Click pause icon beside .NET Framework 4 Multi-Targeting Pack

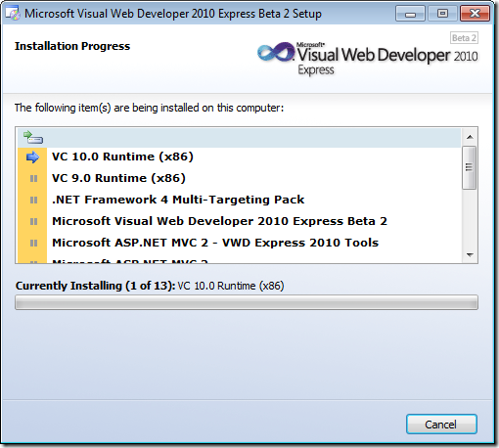pos(33,200)
